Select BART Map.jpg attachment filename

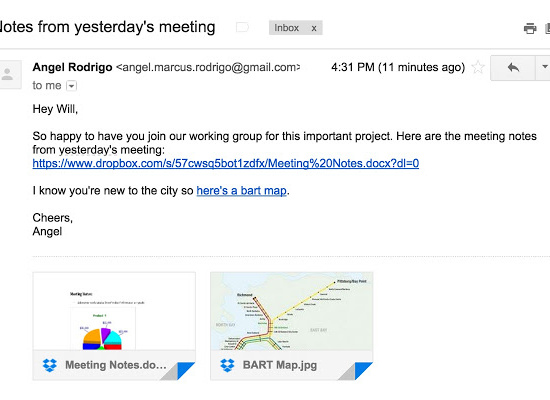(280, 365)
